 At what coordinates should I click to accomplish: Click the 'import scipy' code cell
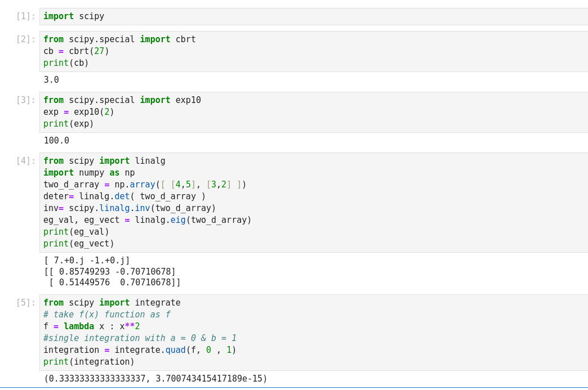[x=74, y=16]
